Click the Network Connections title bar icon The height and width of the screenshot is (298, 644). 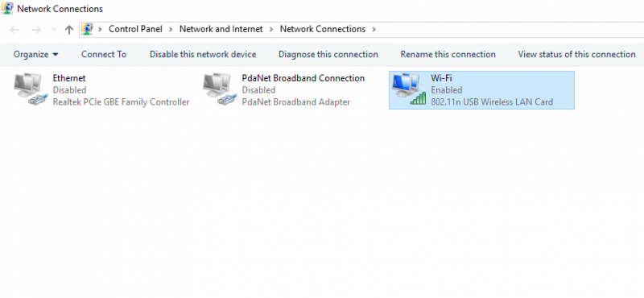click(x=7, y=8)
